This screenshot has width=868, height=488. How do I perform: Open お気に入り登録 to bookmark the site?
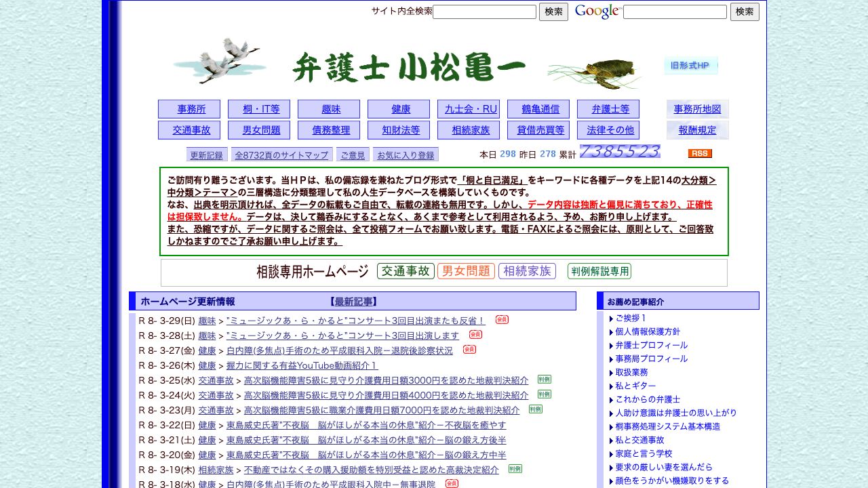(405, 154)
